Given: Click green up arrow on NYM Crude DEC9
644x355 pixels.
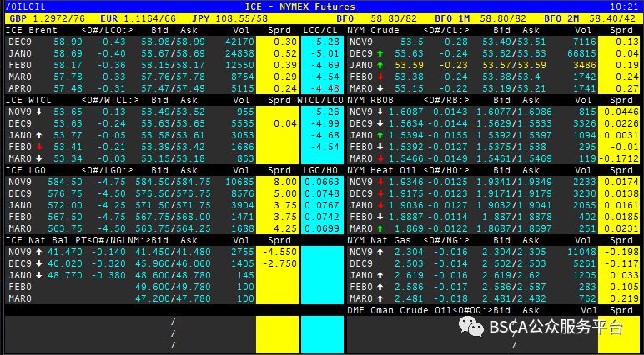Looking at the screenshot, I should point(380,53).
